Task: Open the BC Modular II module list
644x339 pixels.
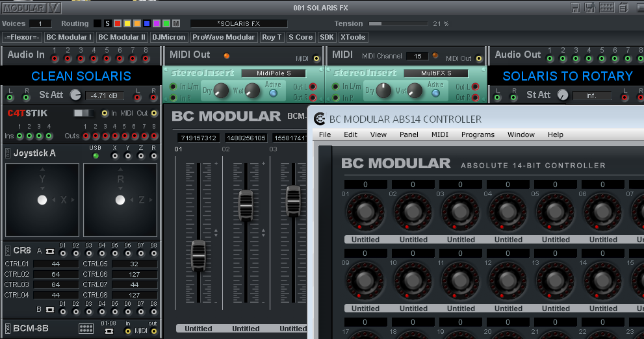Action: (122, 37)
